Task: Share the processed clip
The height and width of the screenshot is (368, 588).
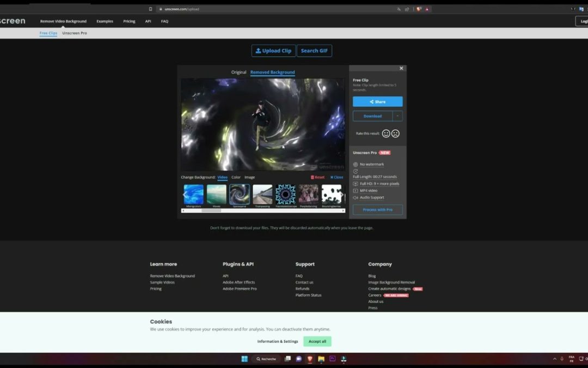Action: point(378,102)
